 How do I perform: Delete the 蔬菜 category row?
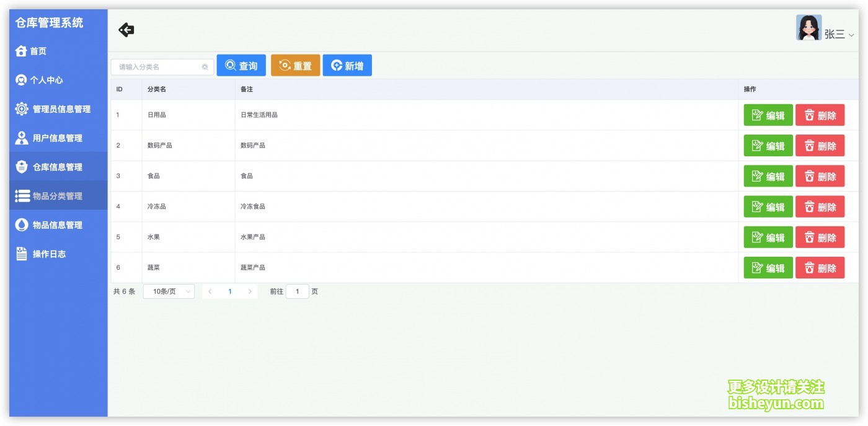click(x=820, y=268)
